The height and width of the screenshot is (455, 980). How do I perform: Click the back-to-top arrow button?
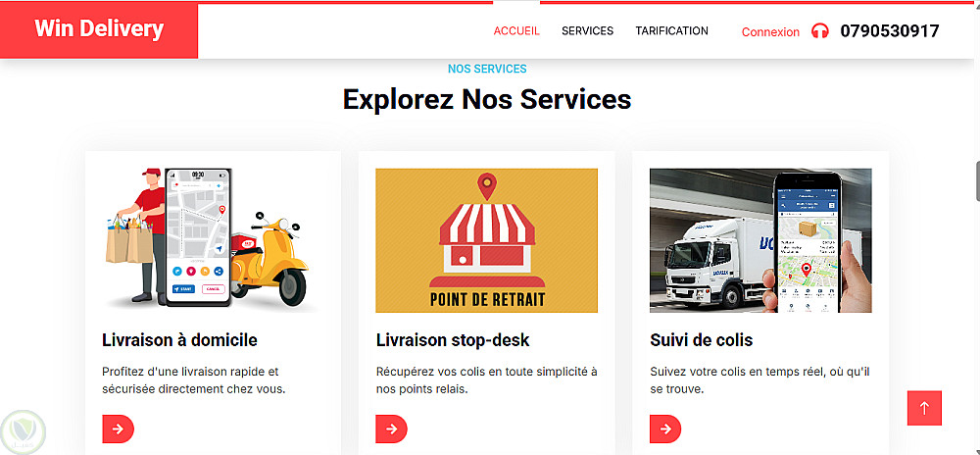click(924, 408)
